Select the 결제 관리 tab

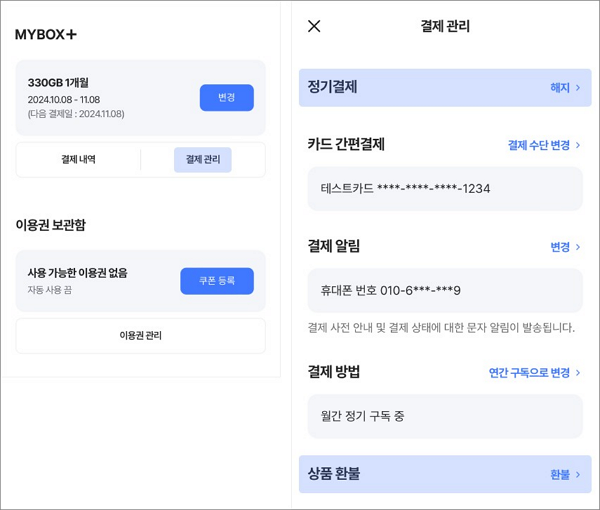tap(203, 160)
